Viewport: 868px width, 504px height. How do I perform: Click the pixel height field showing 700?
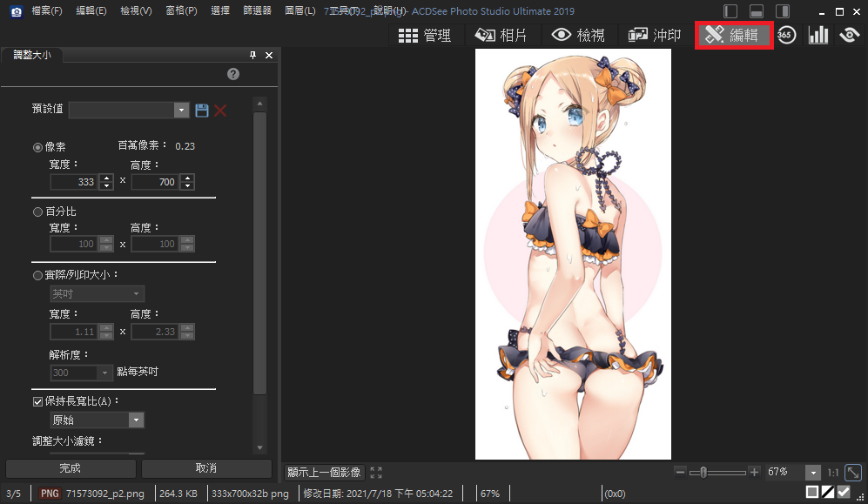(156, 182)
